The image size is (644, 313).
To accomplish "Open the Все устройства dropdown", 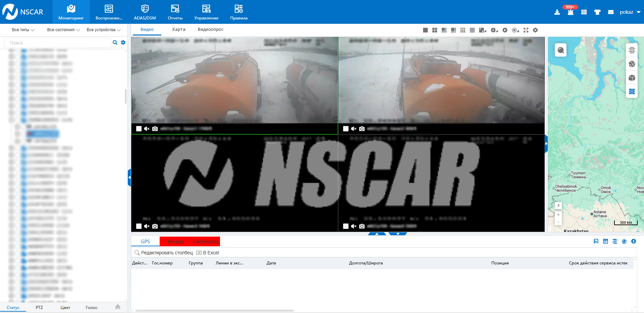I will (x=104, y=30).
